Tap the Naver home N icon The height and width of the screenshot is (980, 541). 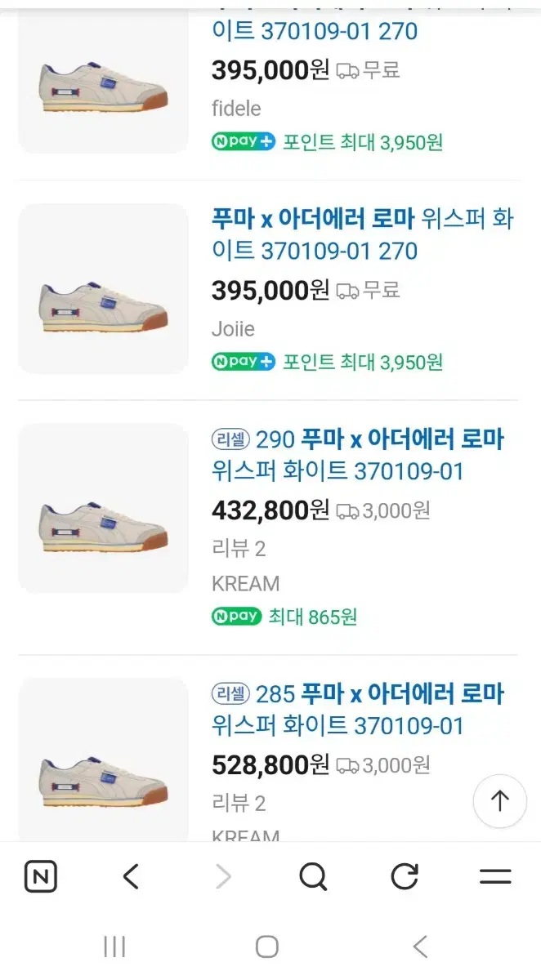tap(41, 877)
